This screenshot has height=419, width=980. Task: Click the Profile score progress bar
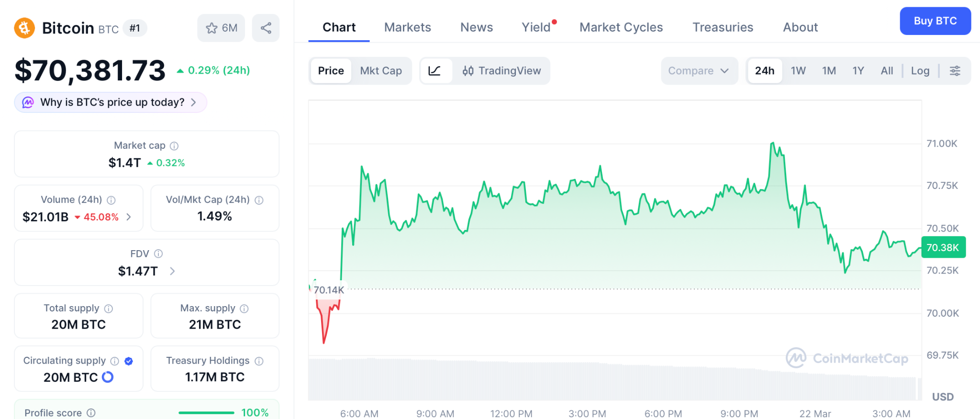coord(206,413)
